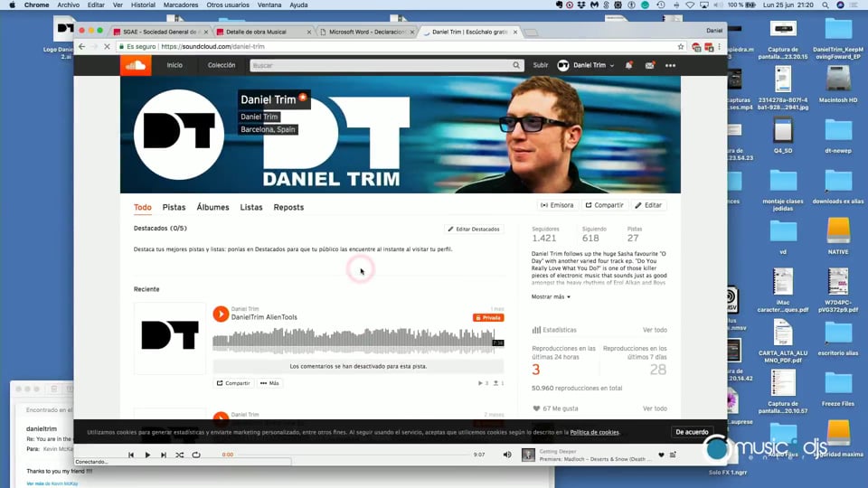
Task: Switch to the Reposts tab
Action: (288, 208)
